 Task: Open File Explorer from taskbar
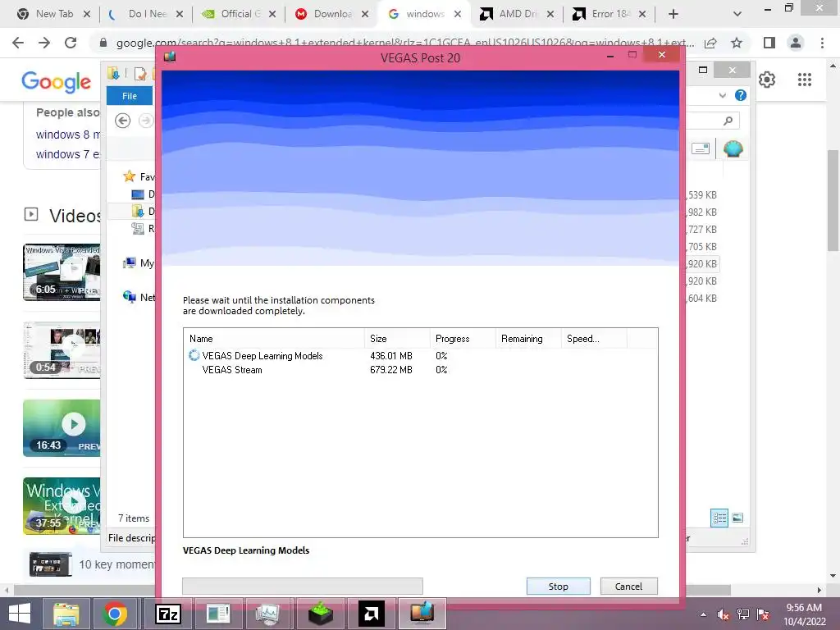click(x=66, y=614)
